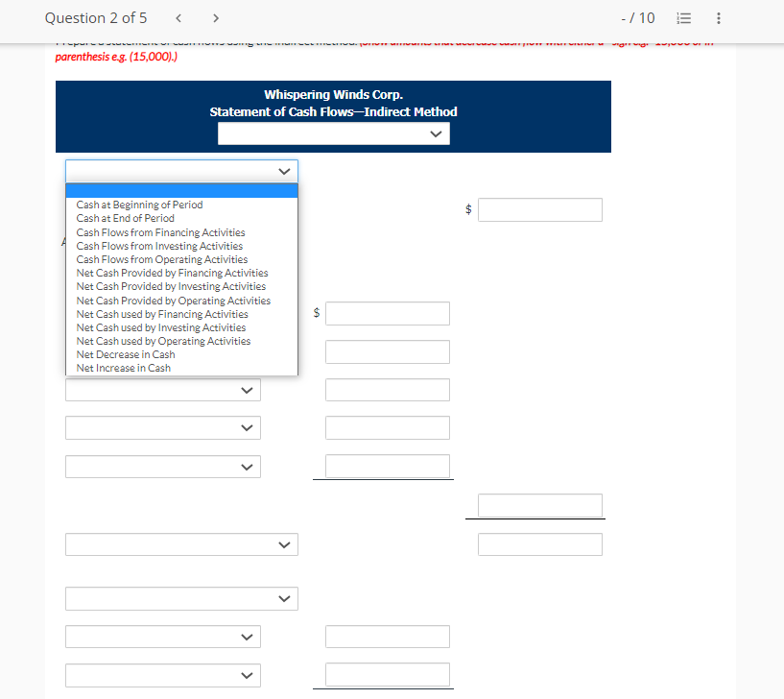Pick "Net Decrease in Cash" from the open dropdown

pyautogui.click(x=124, y=354)
